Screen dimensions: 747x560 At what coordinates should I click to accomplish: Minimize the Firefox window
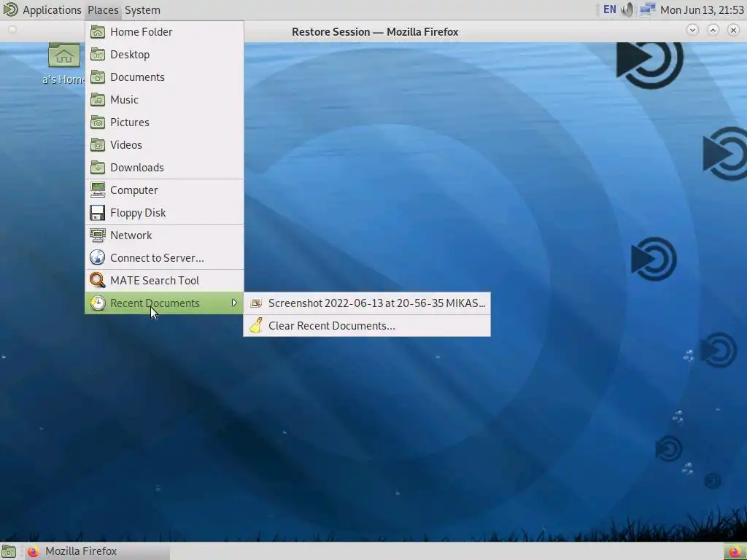click(692, 30)
